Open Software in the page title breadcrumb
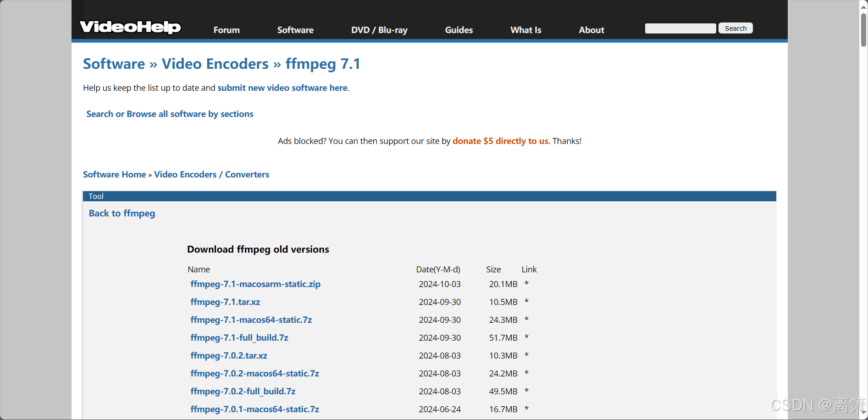The image size is (868, 420). [x=114, y=64]
